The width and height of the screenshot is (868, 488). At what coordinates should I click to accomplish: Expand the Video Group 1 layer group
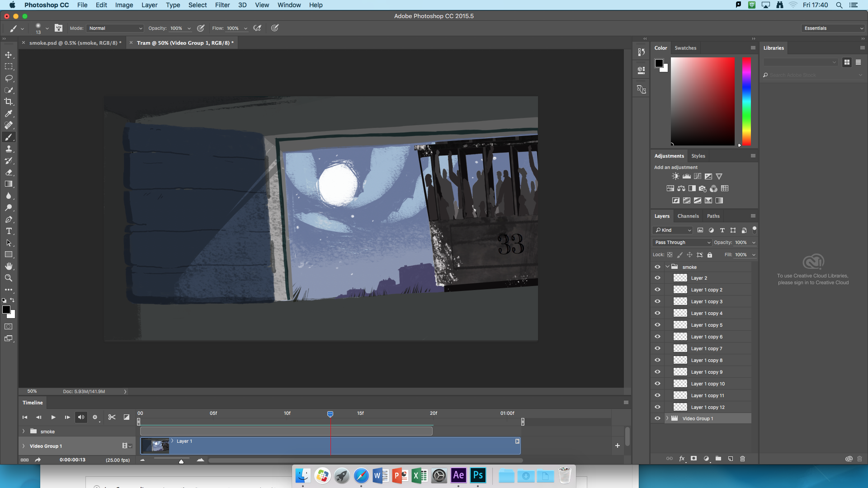pos(667,418)
